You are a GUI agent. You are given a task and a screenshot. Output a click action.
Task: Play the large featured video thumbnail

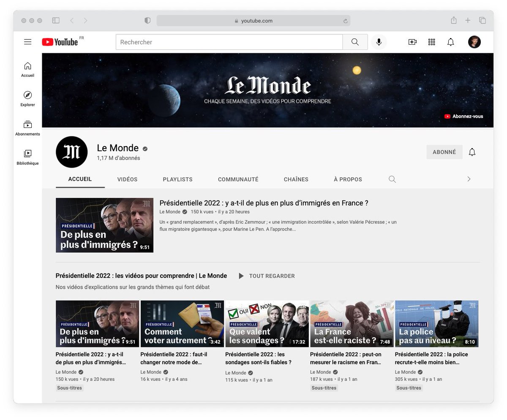point(104,225)
